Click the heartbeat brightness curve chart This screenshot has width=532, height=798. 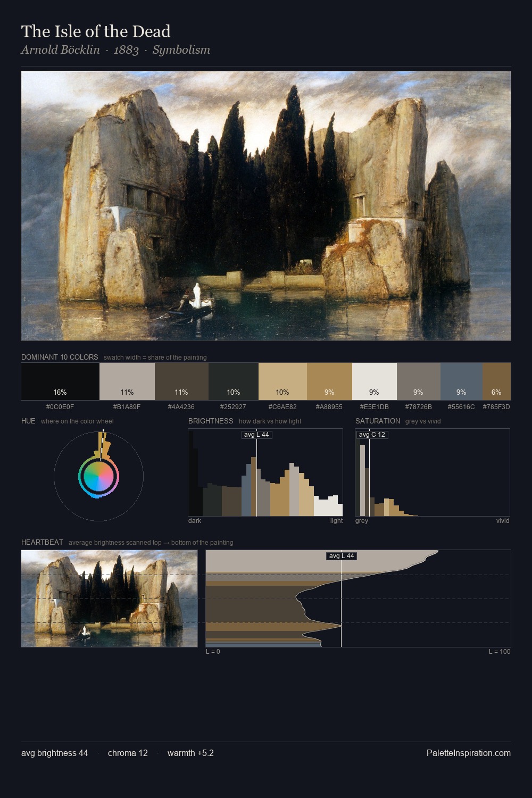(x=358, y=598)
